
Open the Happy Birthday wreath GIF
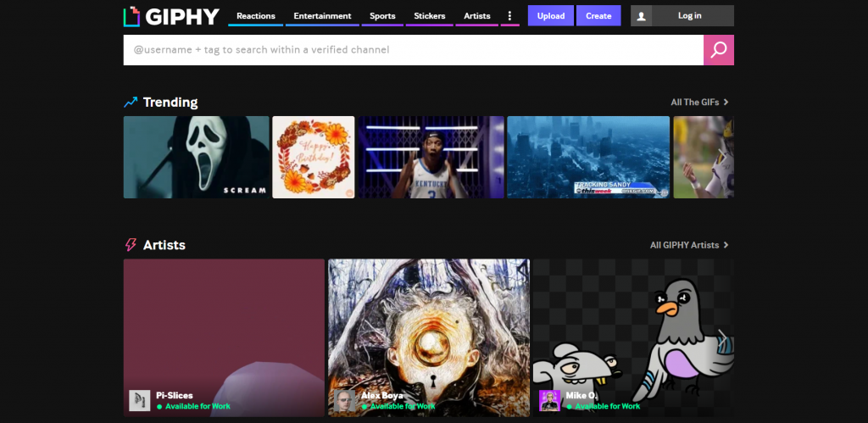[x=314, y=157]
